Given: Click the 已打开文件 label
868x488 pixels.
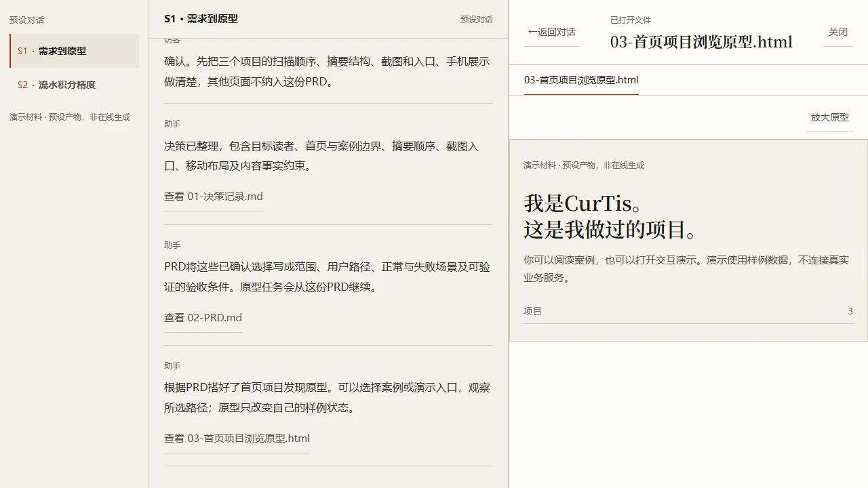Looking at the screenshot, I should pos(630,20).
